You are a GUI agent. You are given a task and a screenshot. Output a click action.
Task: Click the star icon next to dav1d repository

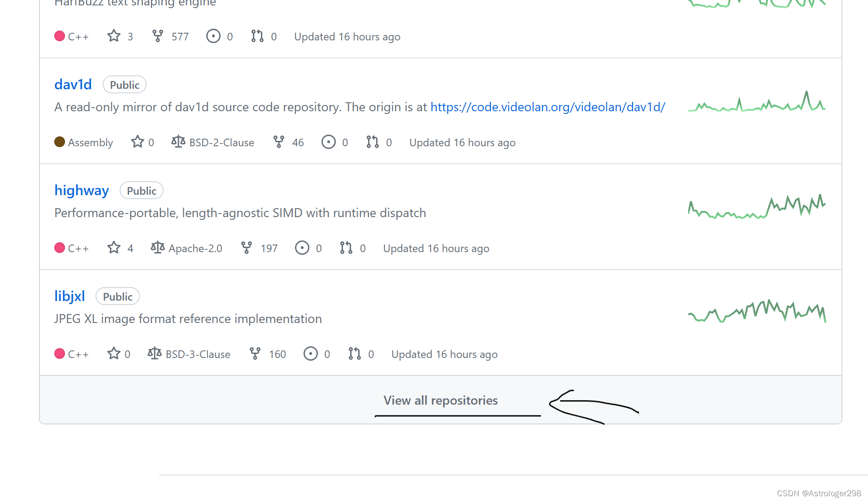coord(137,142)
